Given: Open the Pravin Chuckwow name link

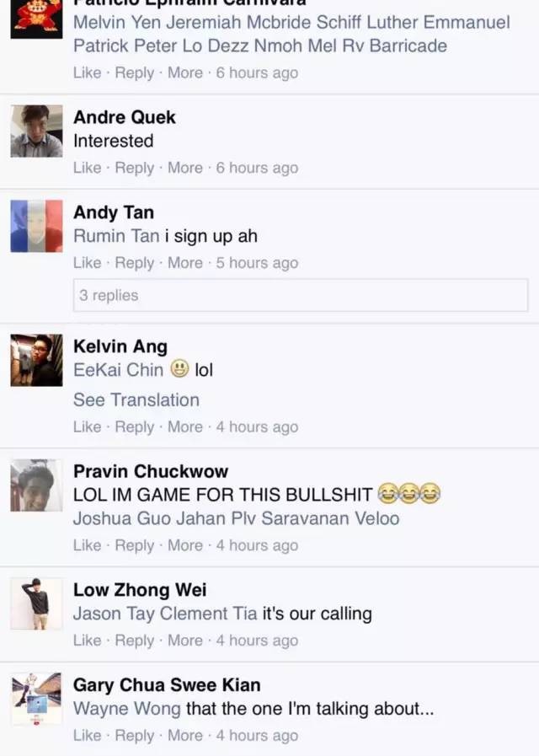Looking at the screenshot, I should (x=151, y=471).
